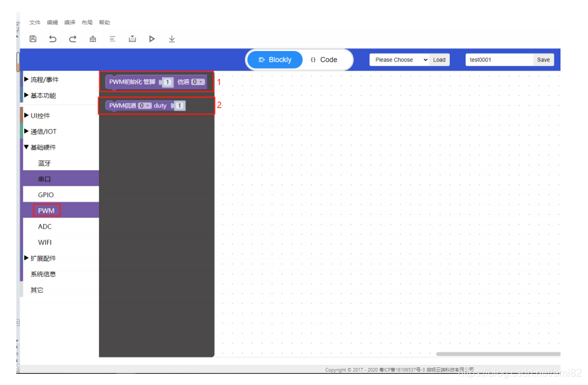
Task: Open the 编辑 menu
Action: (52, 22)
